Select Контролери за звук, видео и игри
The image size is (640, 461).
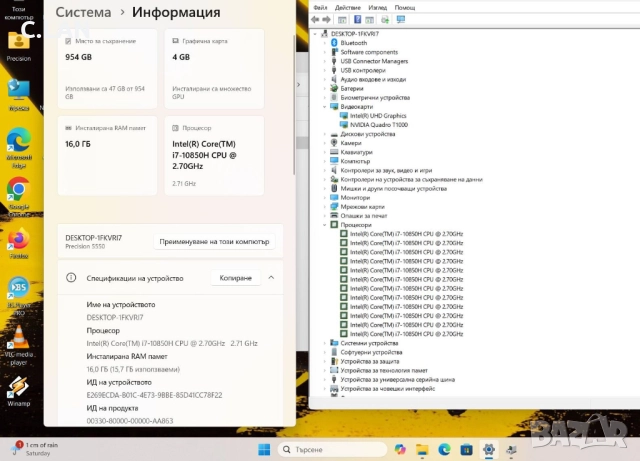(x=386, y=170)
